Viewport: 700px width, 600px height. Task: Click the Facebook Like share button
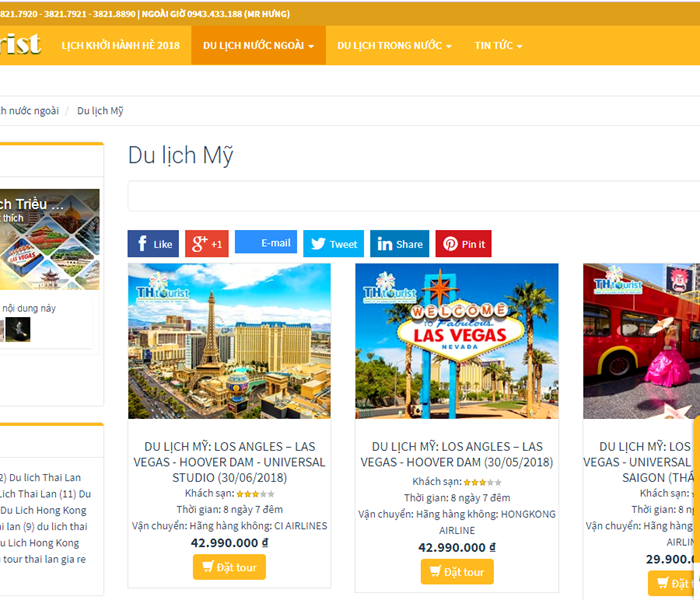[153, 244]
